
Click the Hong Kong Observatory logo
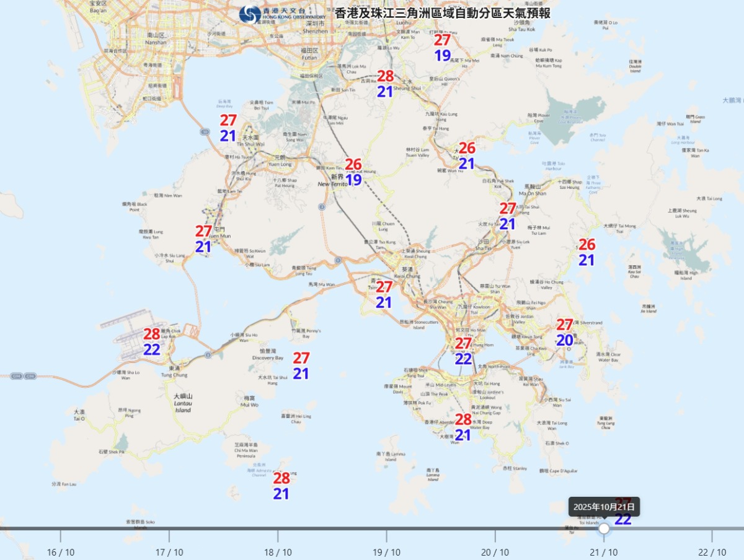pos(250,14)
